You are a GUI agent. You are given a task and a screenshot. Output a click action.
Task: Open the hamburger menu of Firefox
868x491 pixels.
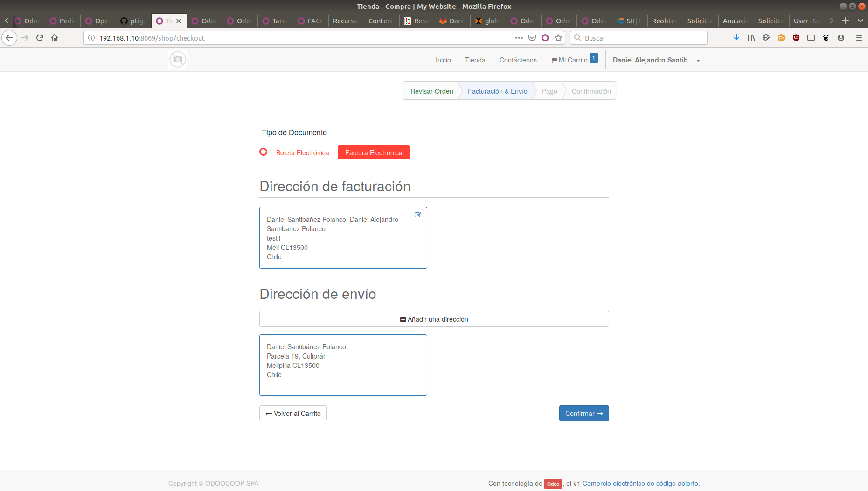tap(860, 38)
